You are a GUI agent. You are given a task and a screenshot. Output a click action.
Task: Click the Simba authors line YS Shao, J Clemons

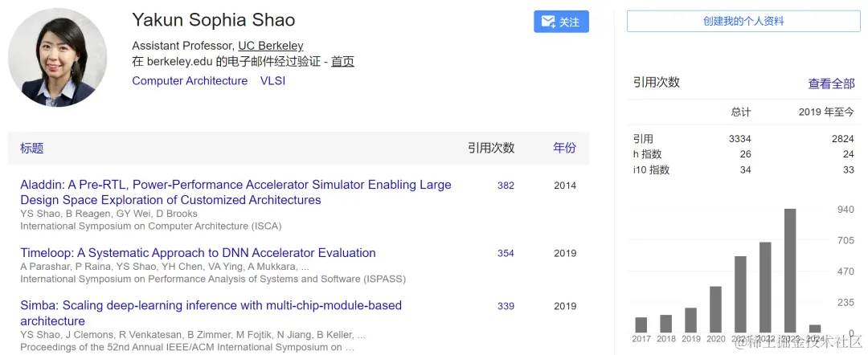pyautogui.click(x=193, y=335)
